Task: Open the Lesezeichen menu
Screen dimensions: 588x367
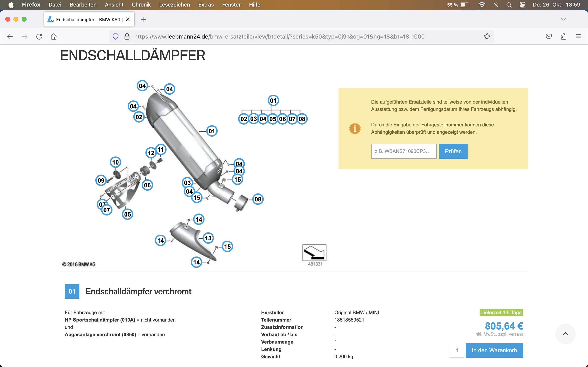Action: (174, 5)
